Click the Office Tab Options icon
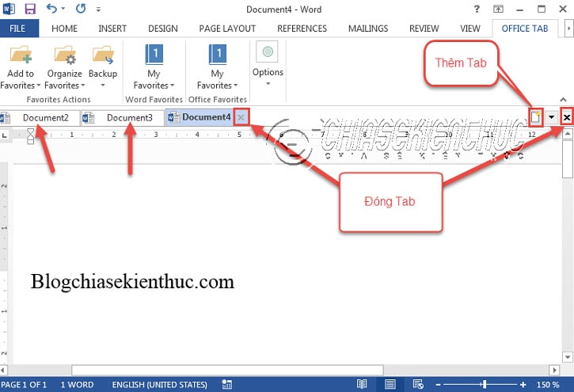 268,51
